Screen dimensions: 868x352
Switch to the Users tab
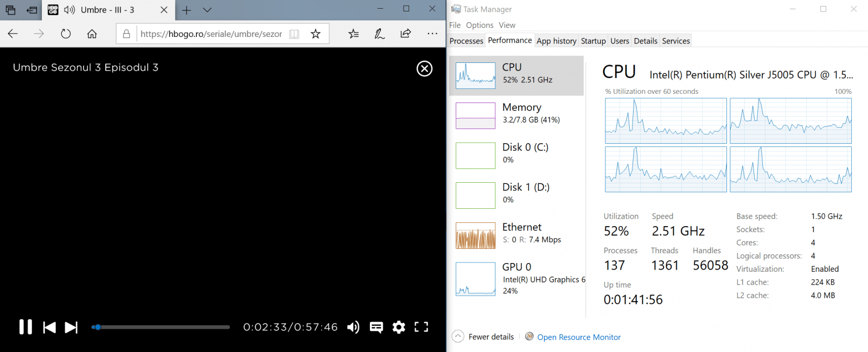[620, 41]
